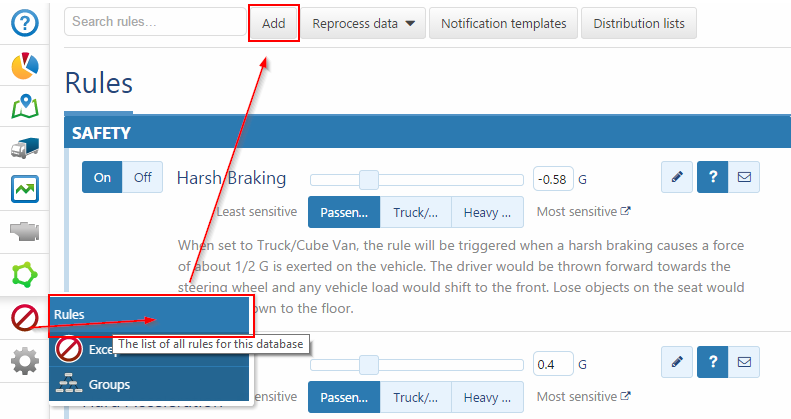791x419 pixels.
Task: Click the Add button
Action: pyautogui.click(x=273, y=24)
